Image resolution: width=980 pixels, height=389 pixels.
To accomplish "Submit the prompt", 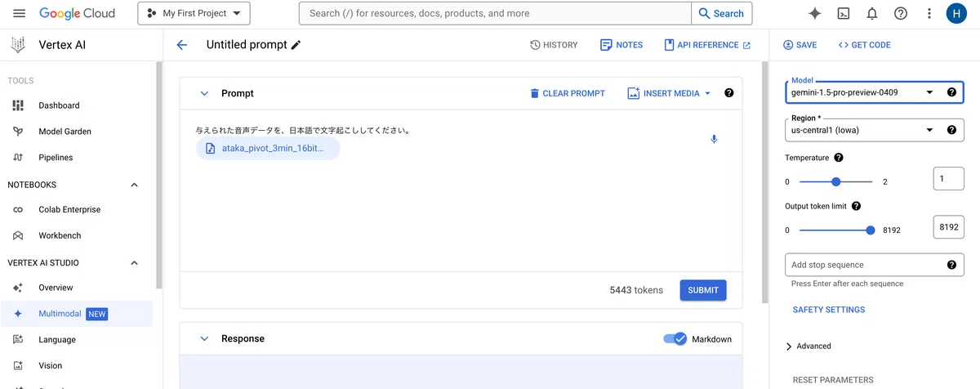I will click(x=703, y=290).
